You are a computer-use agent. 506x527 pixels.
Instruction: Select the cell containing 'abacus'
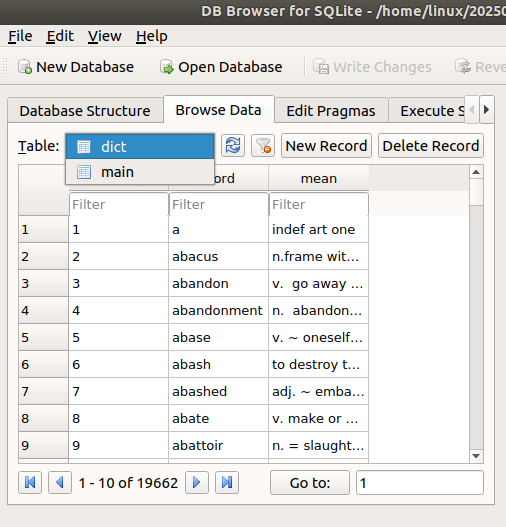coord(219,256)
